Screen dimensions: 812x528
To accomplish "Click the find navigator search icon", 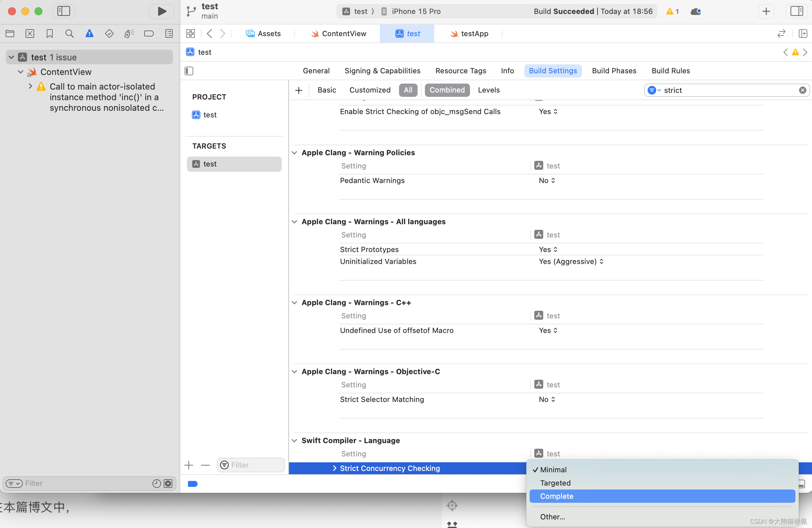I will [x=69, y=34].
